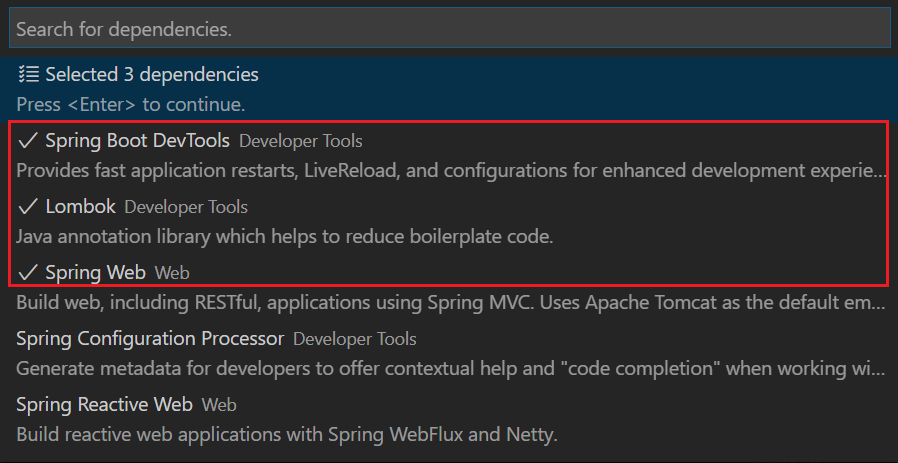The height and width of the screenshot is (463, 898).
Task: Click the Spring Boot DevTools description line
Action: coord(450,170)
